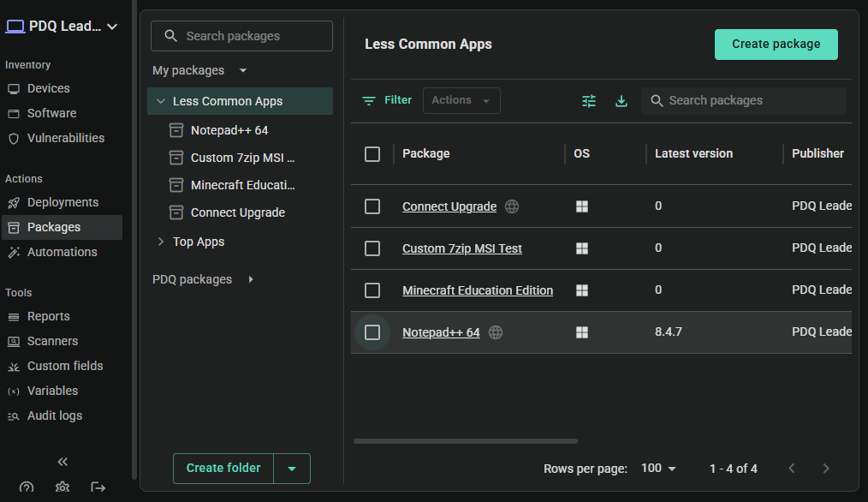
Task: Check the Notepad++ 64 row checkbox
Action: (x=372, y=332)
